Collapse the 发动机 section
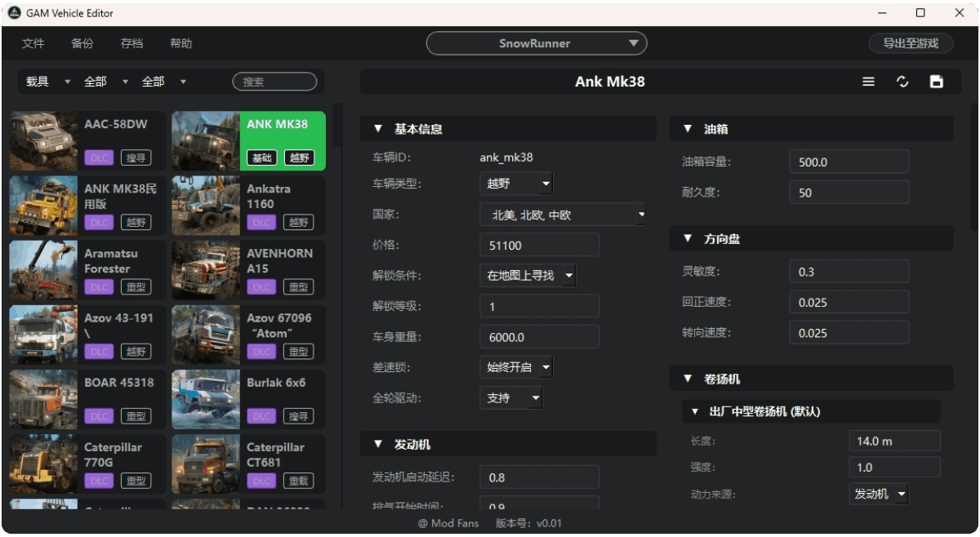980x537 pixels. pyautogui.click(x=377, y=444)
